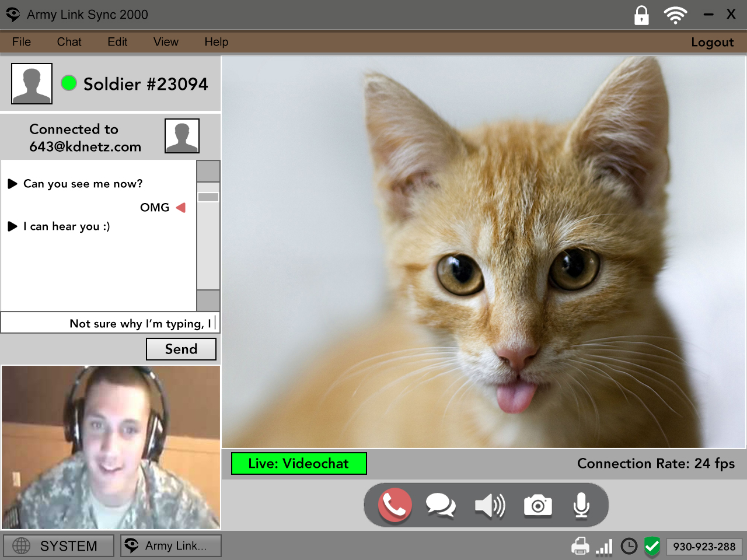The width and height of the screenshot is (747, 560).
Task: Mute the speaker volume icon
Action: 490,505
